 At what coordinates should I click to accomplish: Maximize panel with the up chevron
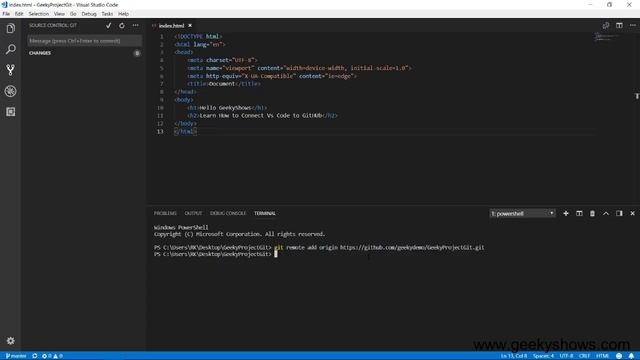[606, 213]
